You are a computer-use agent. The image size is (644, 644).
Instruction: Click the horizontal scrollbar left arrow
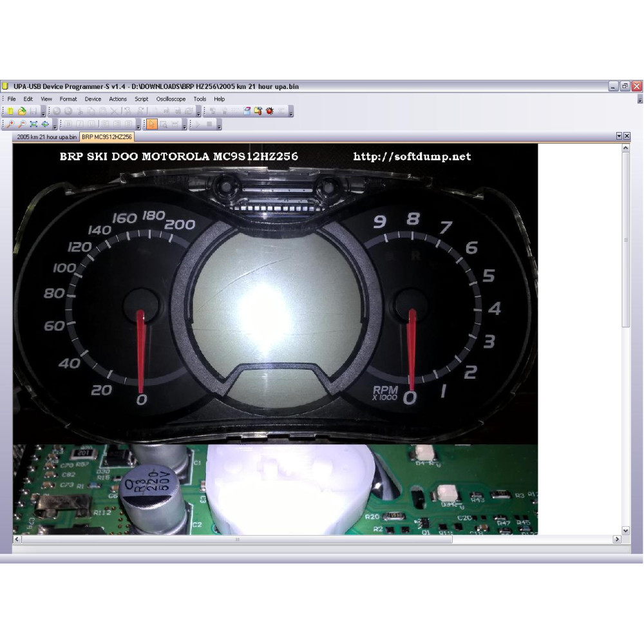(x=17, y=539)
